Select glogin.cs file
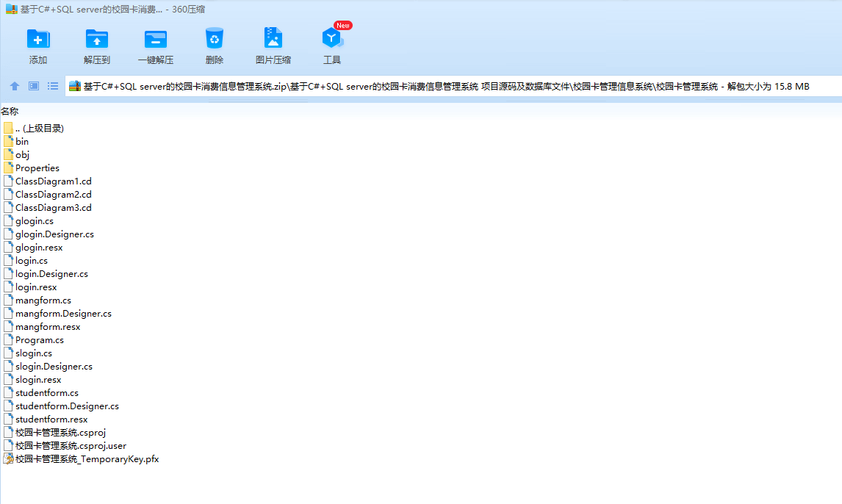This screenshot has width=842, height=504. tap(29, 221)
